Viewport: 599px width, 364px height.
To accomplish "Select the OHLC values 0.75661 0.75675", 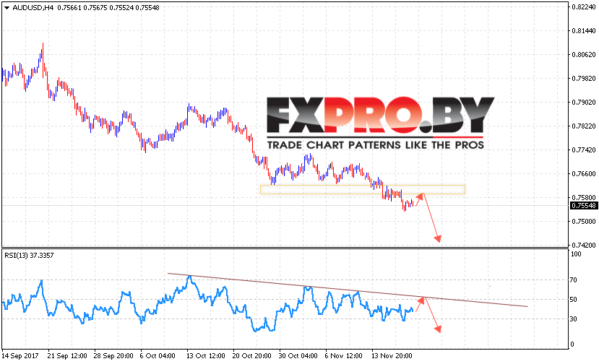I will coord(82,8).
